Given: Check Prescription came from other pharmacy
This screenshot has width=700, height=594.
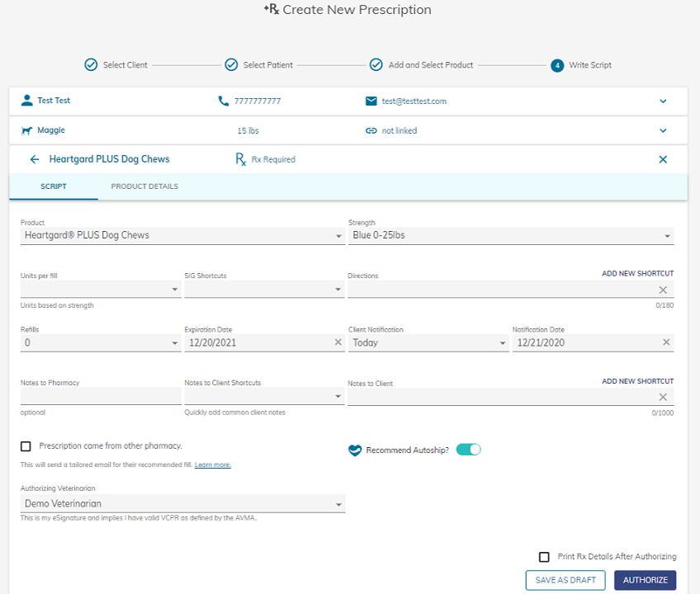Looking at the screenshot, I should coord(26,445).
